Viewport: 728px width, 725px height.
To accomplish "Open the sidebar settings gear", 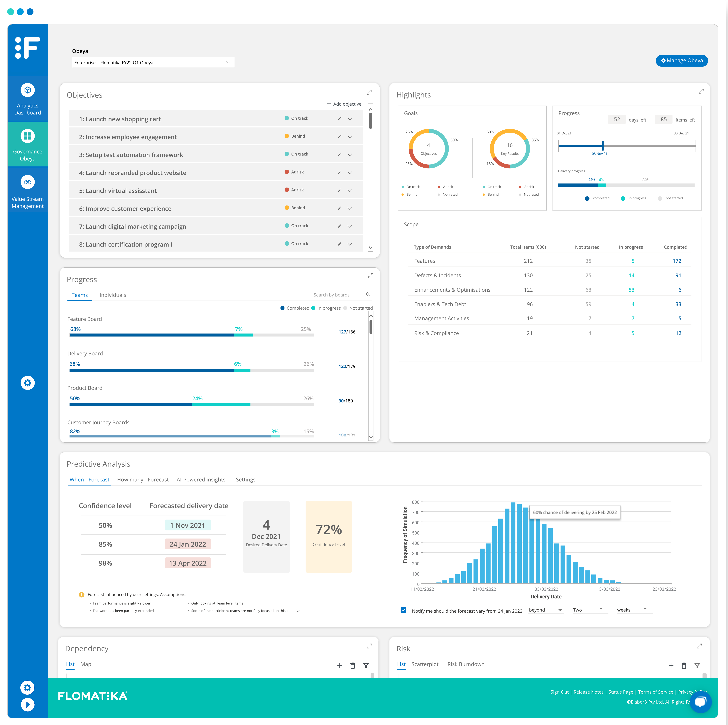I will pos(28,382).
